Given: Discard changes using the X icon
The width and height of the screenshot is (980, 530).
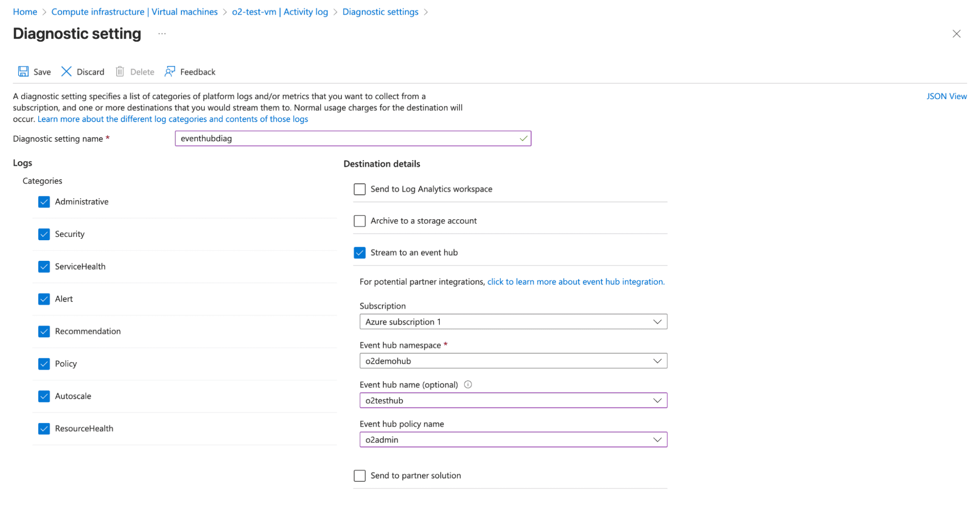Looking at the screenshot, I should (67, 71).
